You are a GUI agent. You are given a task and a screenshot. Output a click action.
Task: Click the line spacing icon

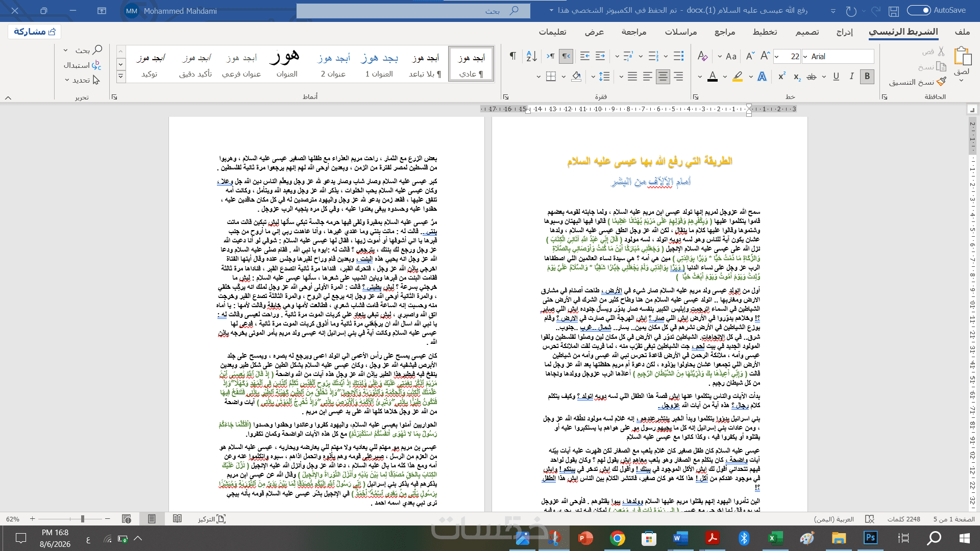click(x=604, y=77)
